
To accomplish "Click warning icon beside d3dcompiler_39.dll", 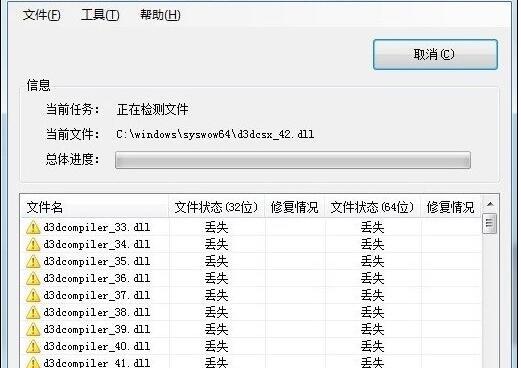I will click(x=33, y=330).
